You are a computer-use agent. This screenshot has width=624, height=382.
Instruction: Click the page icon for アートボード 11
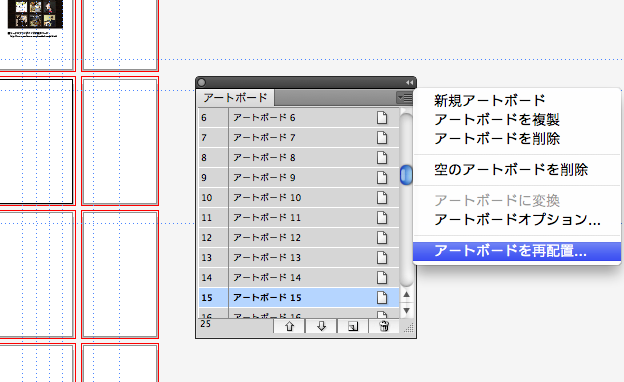(382, 218)
